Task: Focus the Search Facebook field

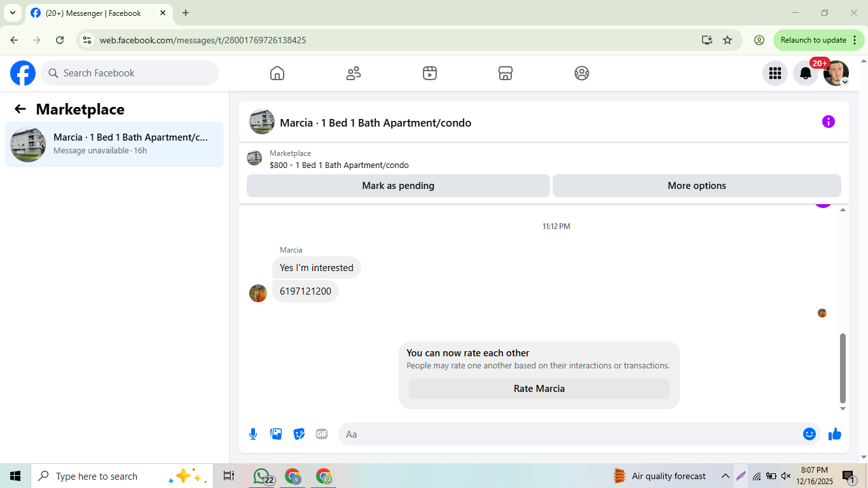Action: [x=130, y=73]
